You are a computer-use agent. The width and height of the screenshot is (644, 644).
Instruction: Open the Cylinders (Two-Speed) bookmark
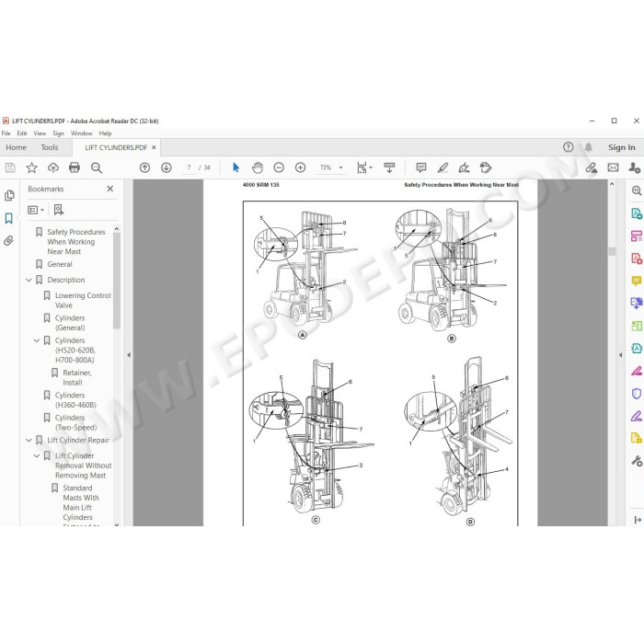75,422
